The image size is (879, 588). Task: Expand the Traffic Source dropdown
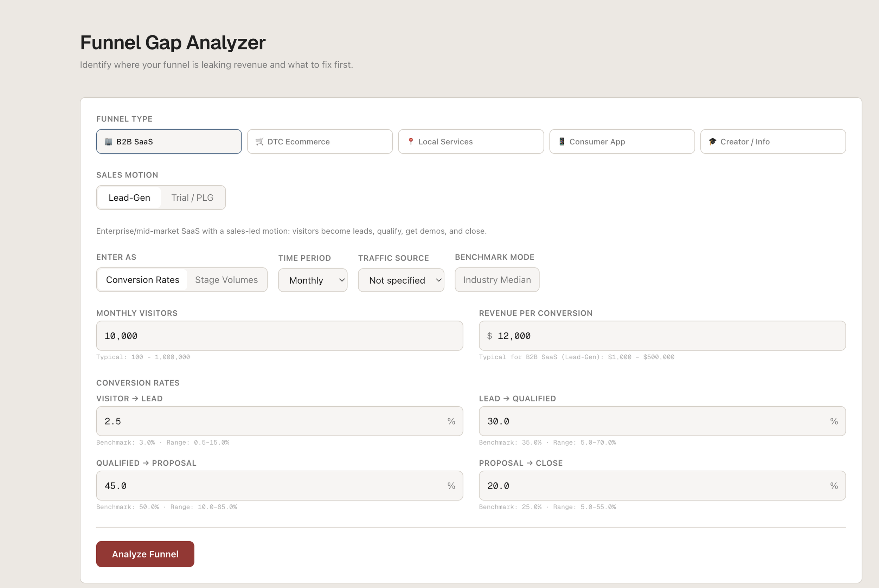[x=401, y=280]
